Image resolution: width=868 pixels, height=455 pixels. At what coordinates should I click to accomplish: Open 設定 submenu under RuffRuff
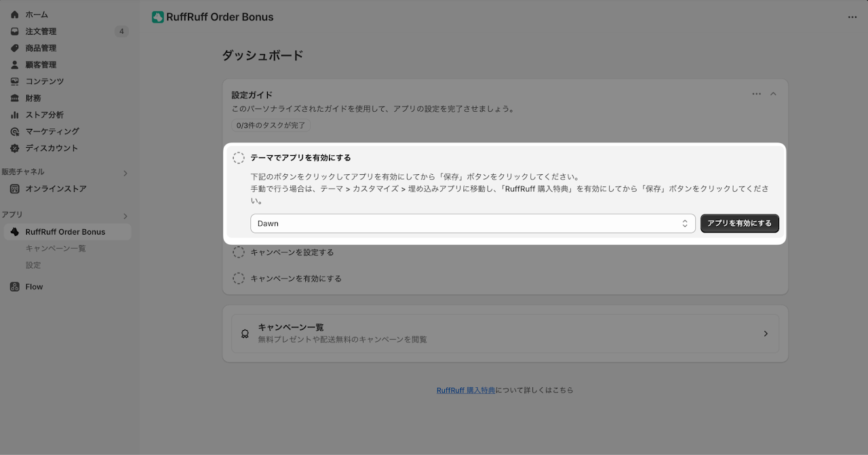pos(33,265)
